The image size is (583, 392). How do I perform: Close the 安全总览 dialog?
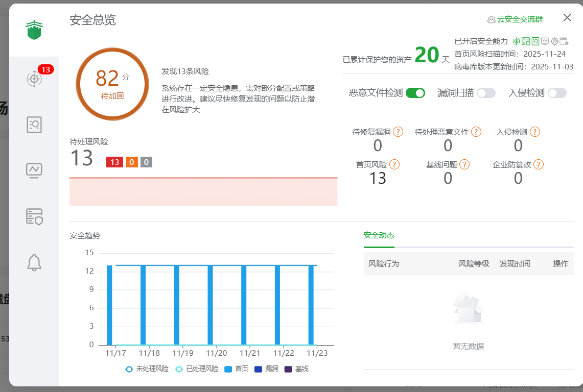(567, 18)
